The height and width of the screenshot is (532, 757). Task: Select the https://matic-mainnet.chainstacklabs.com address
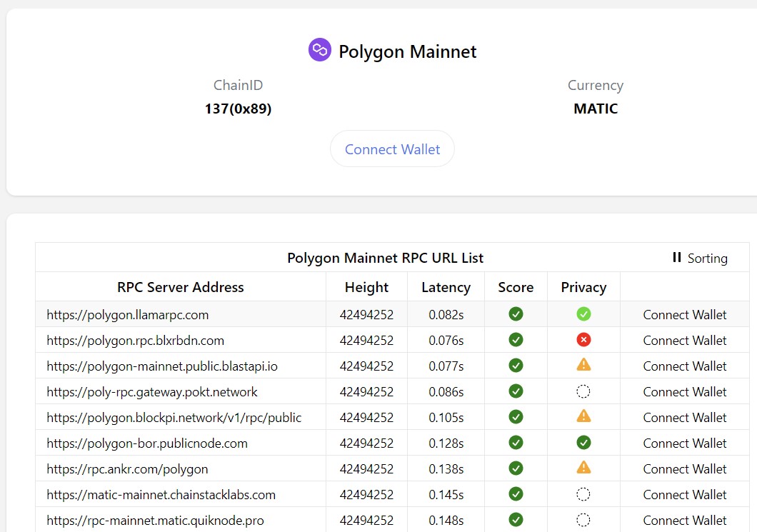pos(161,494)
